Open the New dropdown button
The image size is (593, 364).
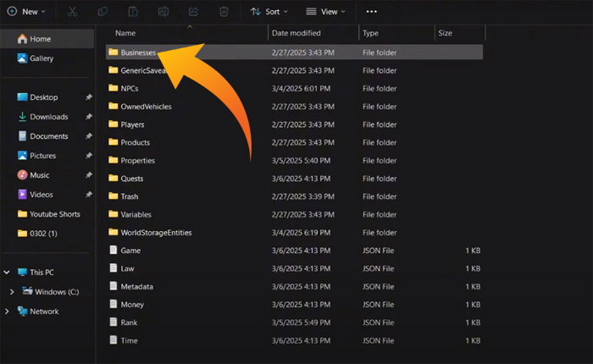26,12
